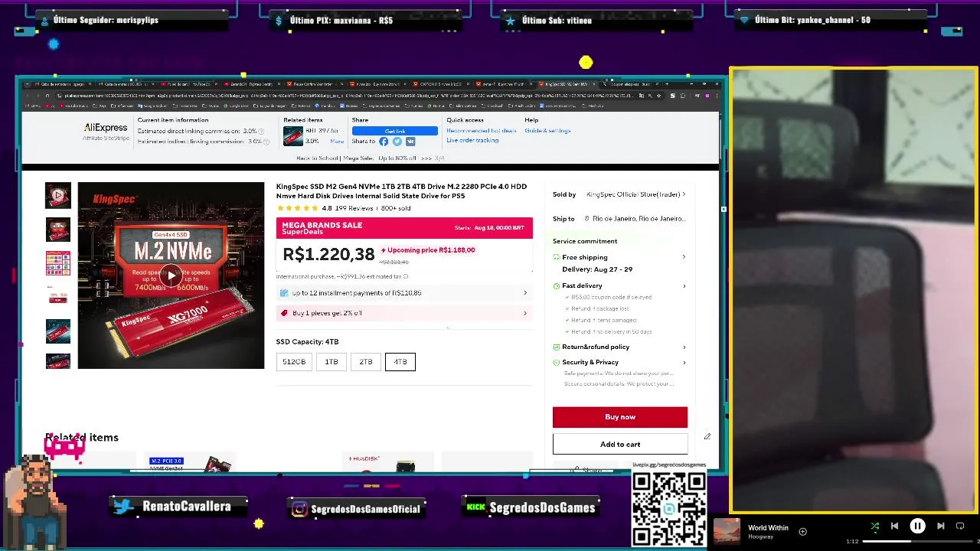Toggle shuffle in the Spotify player
The image size is (980, 551).
(x=874, y=526)
